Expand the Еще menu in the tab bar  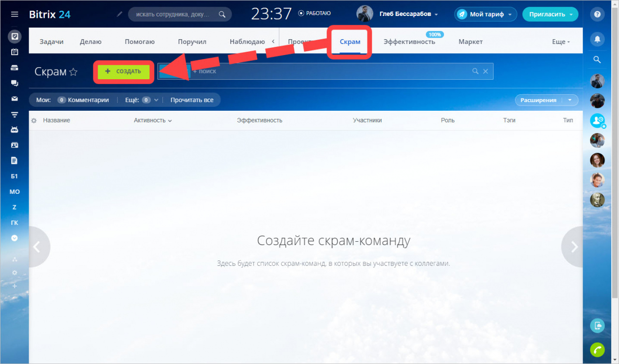point(560,42)
